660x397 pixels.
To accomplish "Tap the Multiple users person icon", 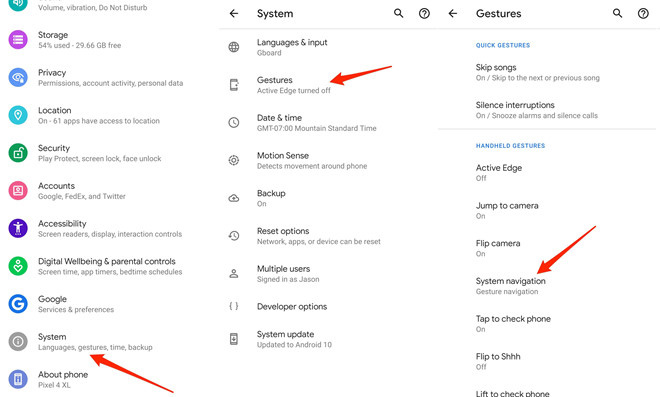I will click(x=234, y=273).
